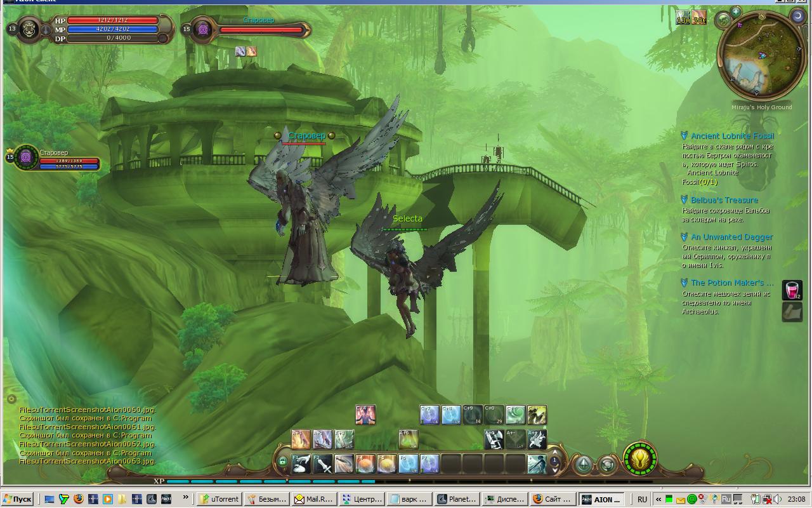Screen dimensions: 812x508
Task: Activate the C+7 skill icon
Action: pos(429,415)
